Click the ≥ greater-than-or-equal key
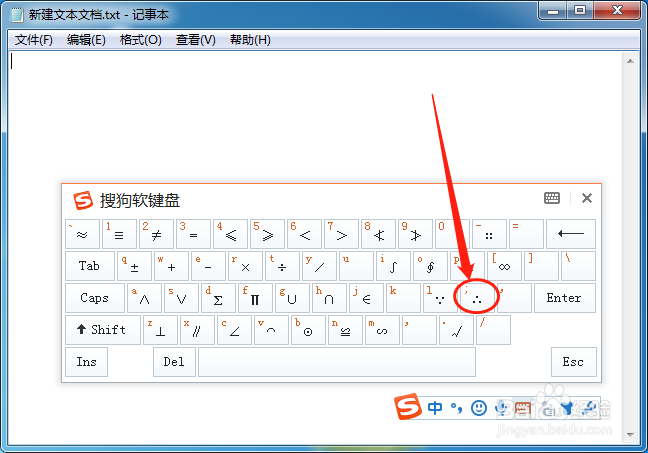The height and width of the screenshot is (453, 648). pos(267,234)
